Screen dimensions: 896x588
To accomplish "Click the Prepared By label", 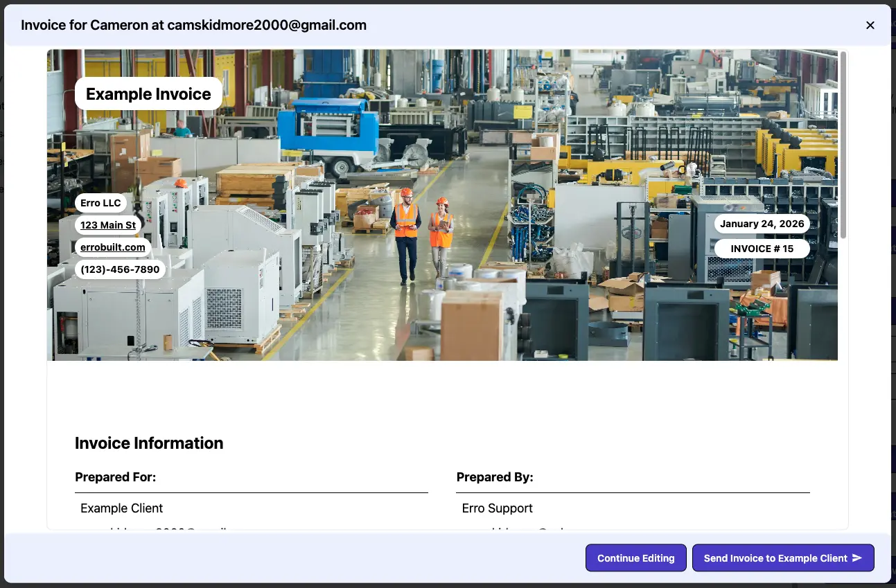I will click(x=495, y=477).
